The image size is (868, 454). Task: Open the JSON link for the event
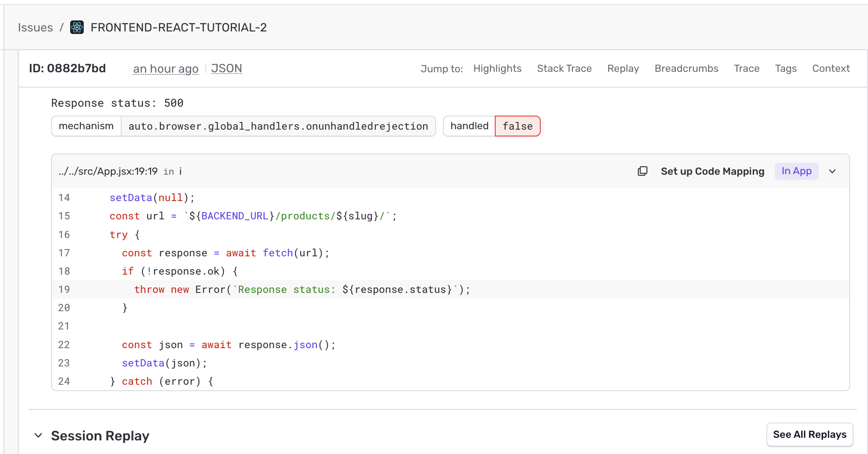pyautogui.click(x=227, y=68)
